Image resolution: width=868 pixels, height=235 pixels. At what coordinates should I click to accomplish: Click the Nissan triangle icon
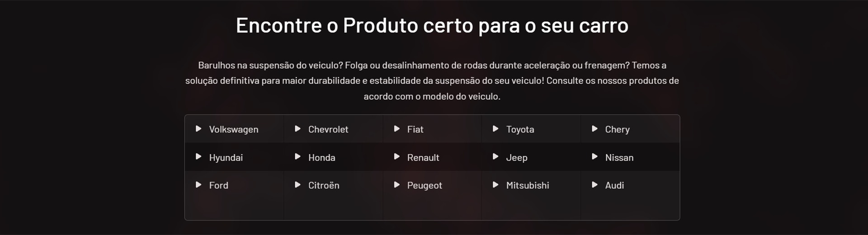point(594,157)
